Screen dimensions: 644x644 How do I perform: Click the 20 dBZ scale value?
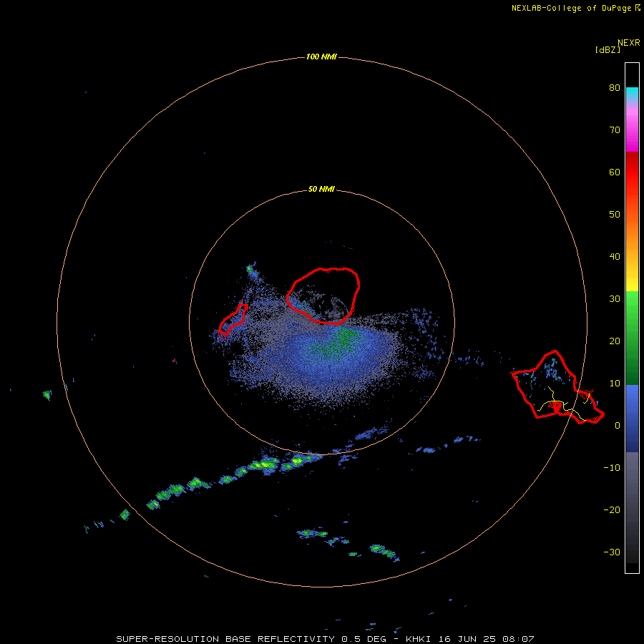tap(615, 341)
